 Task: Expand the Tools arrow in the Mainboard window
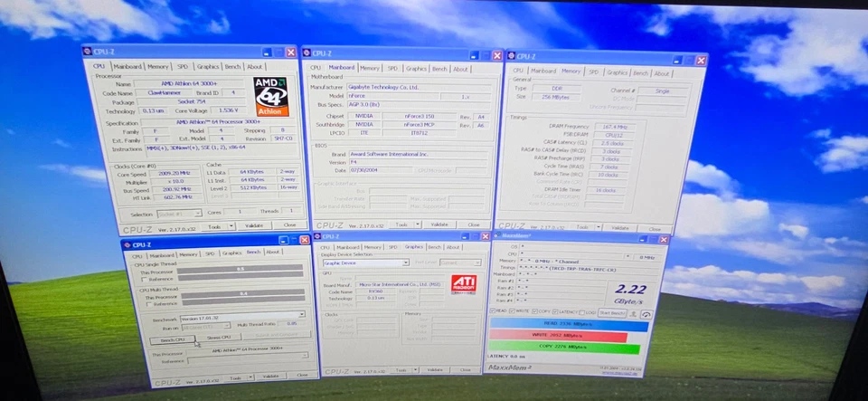coord(417,224)
